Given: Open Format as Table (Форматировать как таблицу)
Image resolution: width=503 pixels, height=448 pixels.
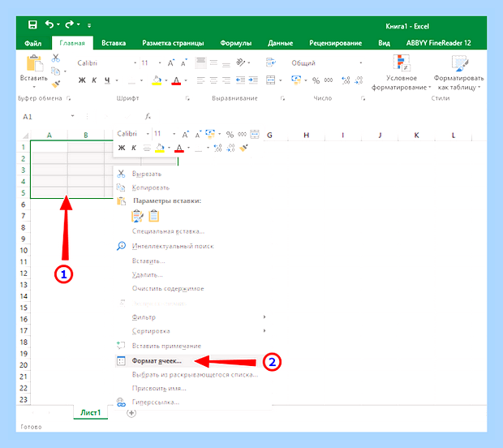Looking at the screenshot, I should pyautogui.click(x=458, y=72).
